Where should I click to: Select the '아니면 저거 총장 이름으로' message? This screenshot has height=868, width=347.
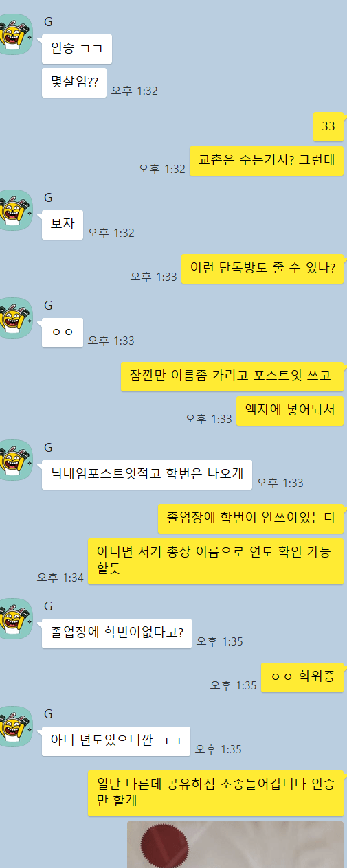[x=216, y=561]
